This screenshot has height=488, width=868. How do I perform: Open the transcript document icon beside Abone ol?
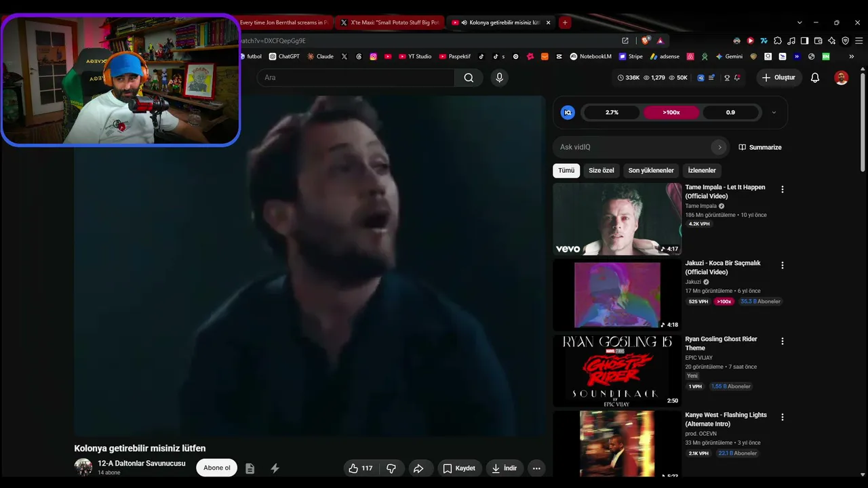250,468
